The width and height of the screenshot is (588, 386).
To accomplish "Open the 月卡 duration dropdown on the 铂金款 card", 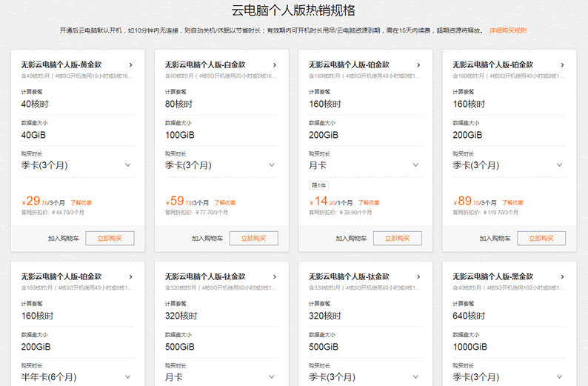I will pyautogui.click(x=415, y=165).
